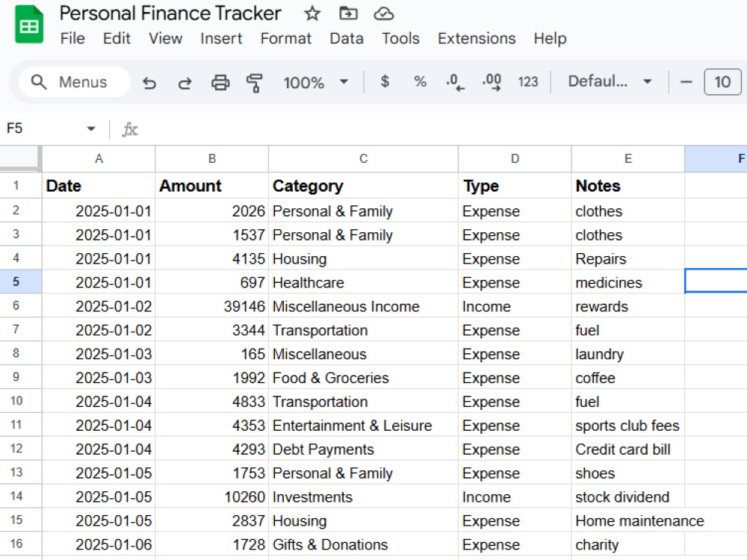The image size is (747, 560).
Task: Select the Miscellaneous Income cell
Action: (364, 305)
